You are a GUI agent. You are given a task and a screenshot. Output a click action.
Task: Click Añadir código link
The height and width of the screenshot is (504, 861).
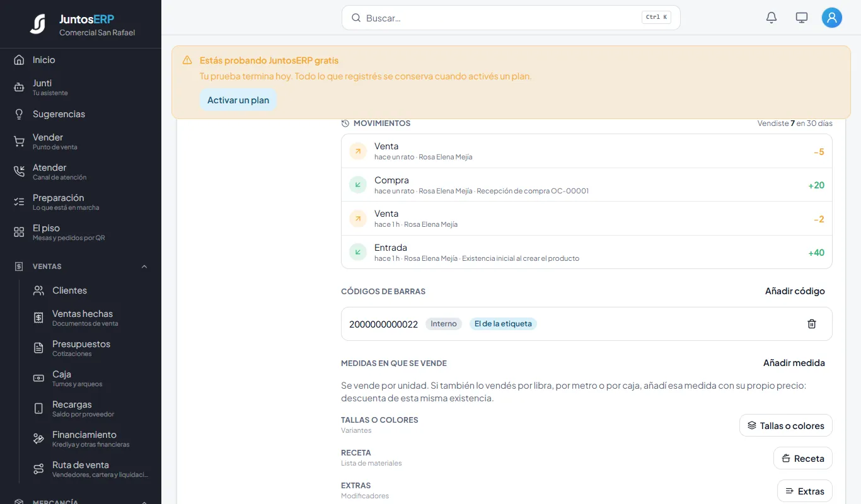tap(795, 291)
